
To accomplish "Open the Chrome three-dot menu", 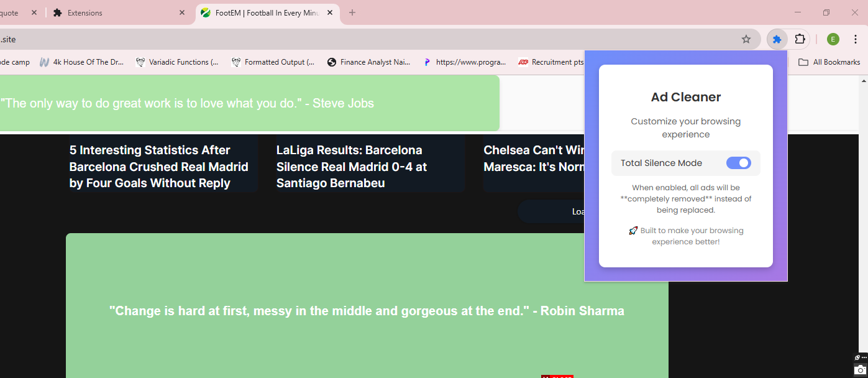I will click(856, 39).
